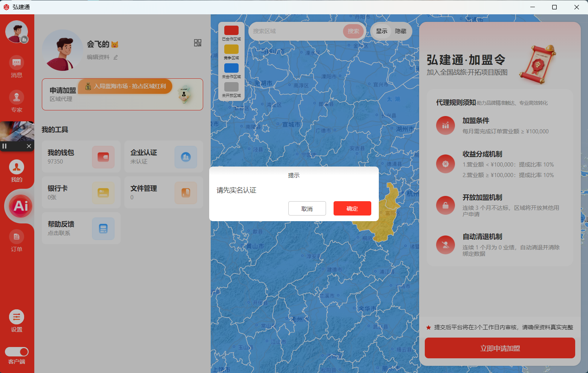Screen dimensions: 588x373
Task: Open 设置 settings in sidebar
Action: click(x=17, y=317)
